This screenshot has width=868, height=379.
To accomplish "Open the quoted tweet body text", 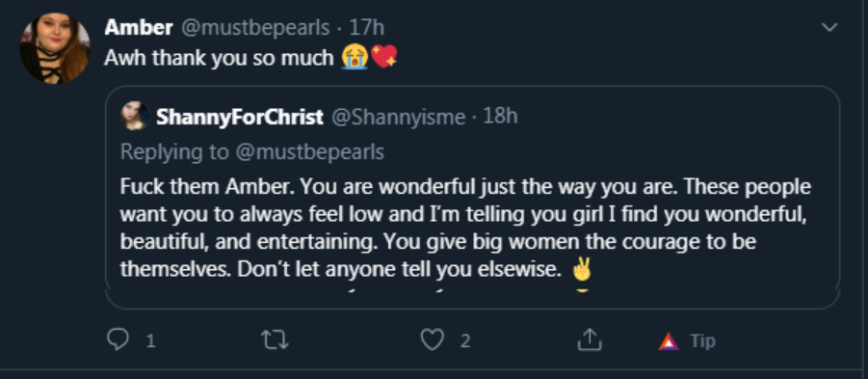I will click(x=465, y=229).
